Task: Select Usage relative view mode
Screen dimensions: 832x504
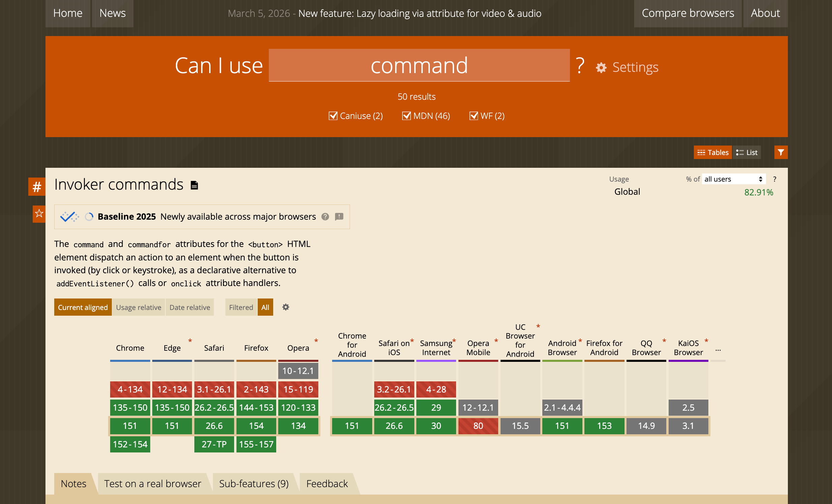Action: pyautogui.click(x=138, y=307)
